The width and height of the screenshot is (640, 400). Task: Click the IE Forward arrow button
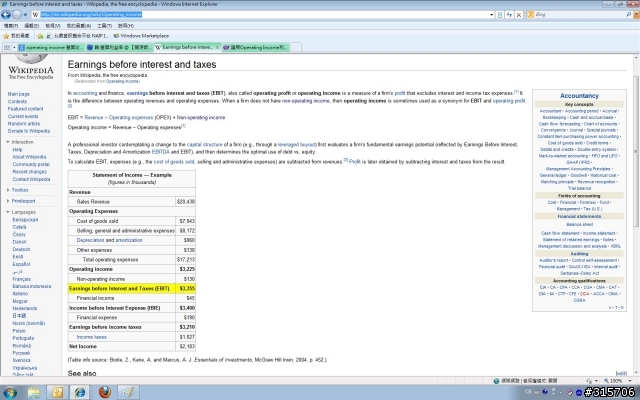coord(17,15)
